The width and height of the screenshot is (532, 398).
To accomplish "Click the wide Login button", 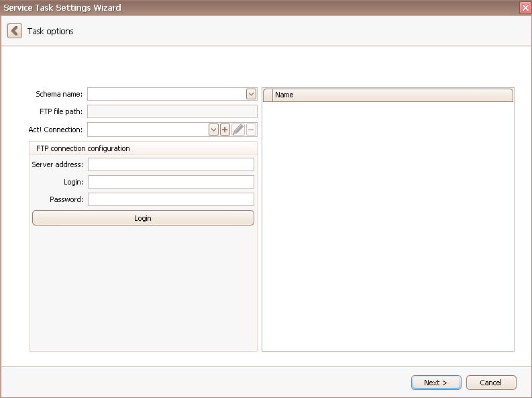I will pos(143,218).
